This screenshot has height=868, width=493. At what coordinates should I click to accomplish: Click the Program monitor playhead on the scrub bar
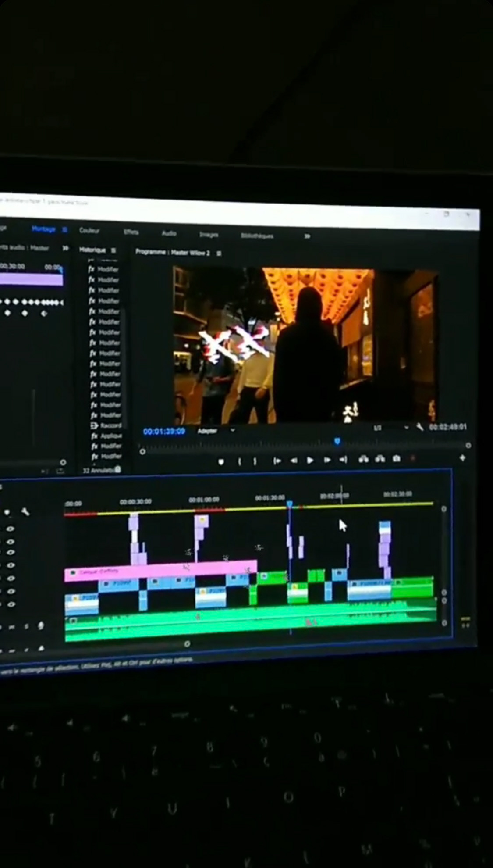click(337, 441)
